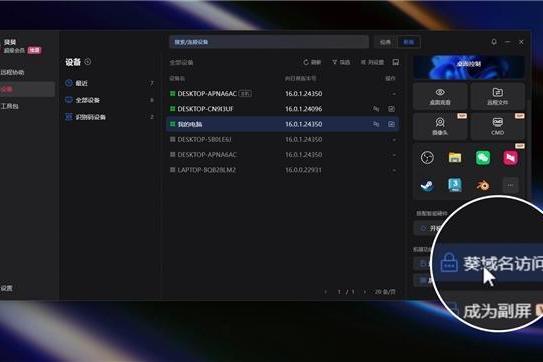The width and height of the screenshot is (543, 362).
Task: Click the 桌面控制 desktop control banner
Action: tap(469, 67)
